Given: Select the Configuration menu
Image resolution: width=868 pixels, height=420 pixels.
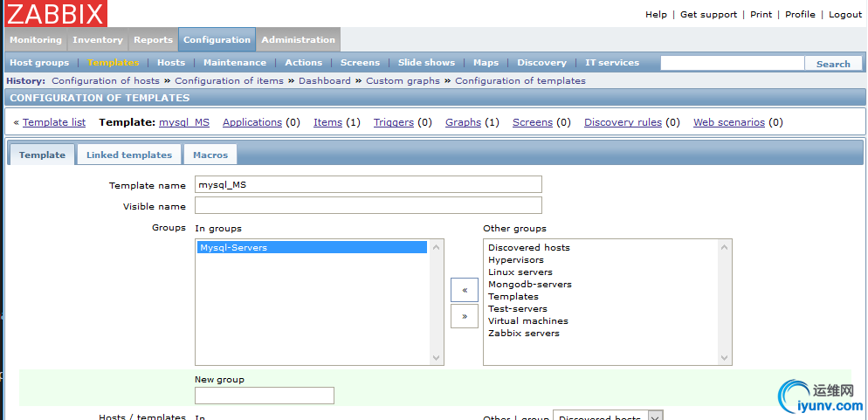Looking at the screenshot, I should (217, 40).
